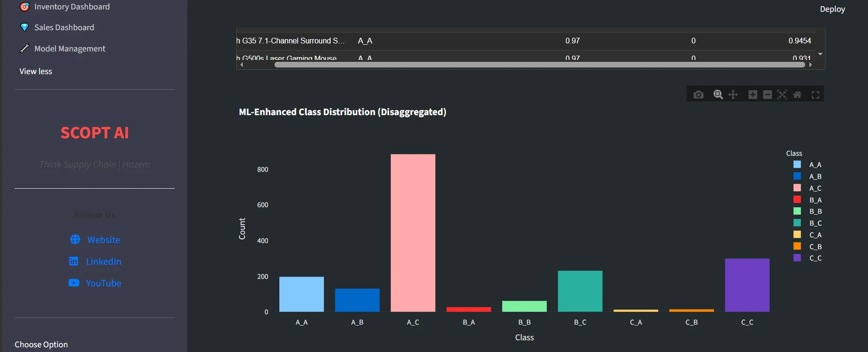Image resolution: width=868 pixels, height=352 pixels.
Task: Select the box zoom magnifier tool
Action: [718, 95]
